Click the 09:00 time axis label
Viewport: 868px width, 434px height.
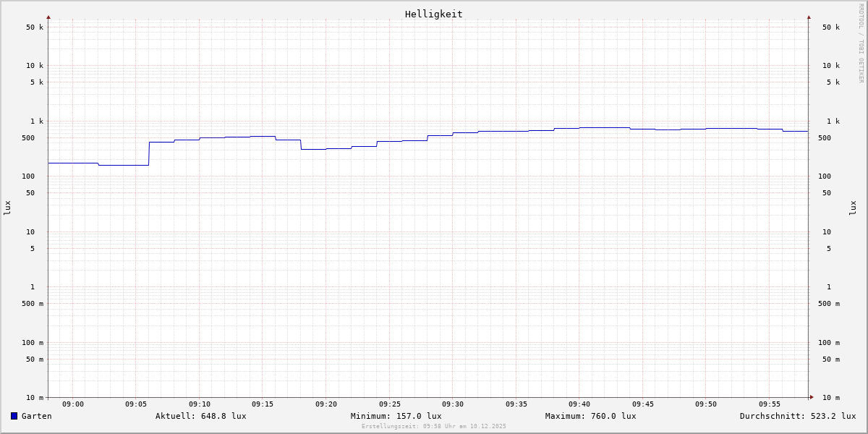coord(73,404)
